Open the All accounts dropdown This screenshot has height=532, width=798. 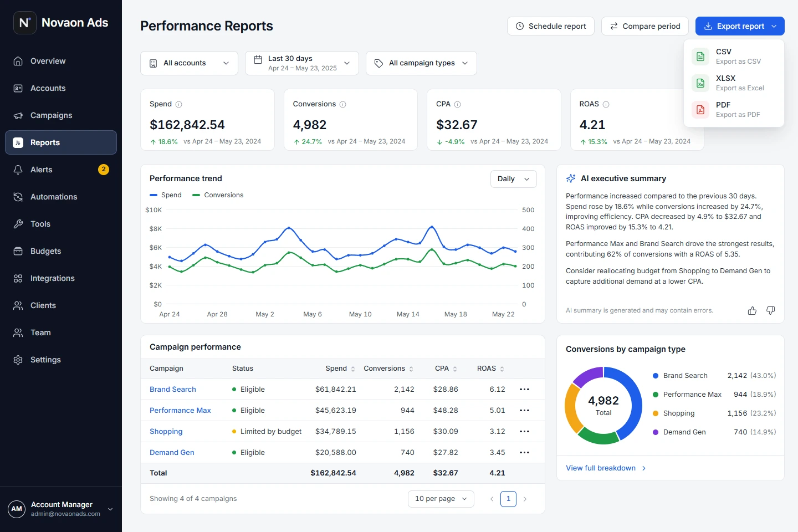pos(189,63)
